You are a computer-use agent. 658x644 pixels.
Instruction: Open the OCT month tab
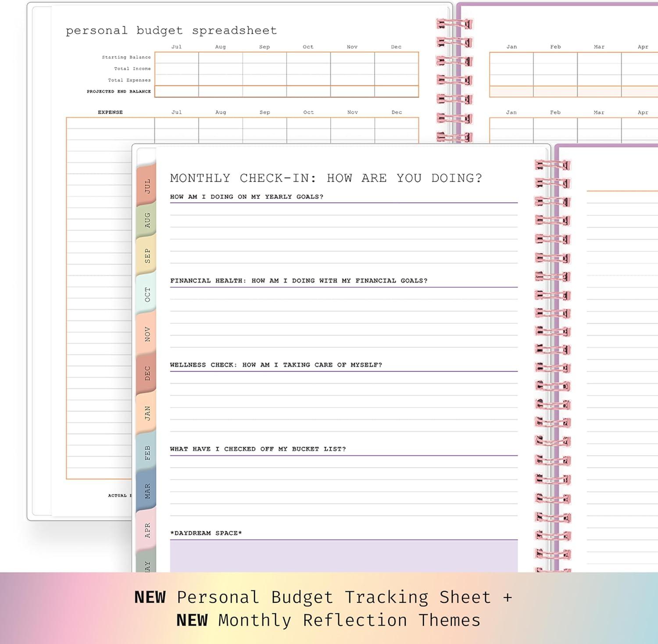point(147,294)
